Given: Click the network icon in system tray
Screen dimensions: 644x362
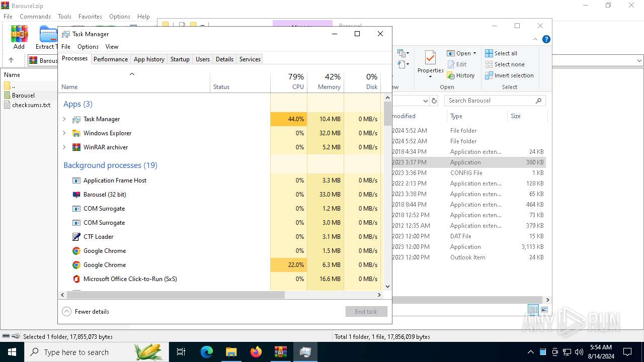Looking at the screenshot, I should [567, 352].
